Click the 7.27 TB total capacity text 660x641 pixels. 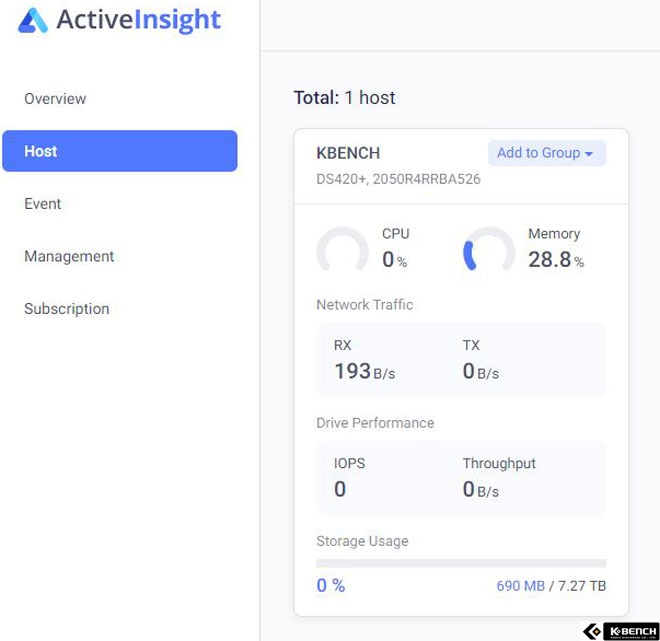coord(582,586)
